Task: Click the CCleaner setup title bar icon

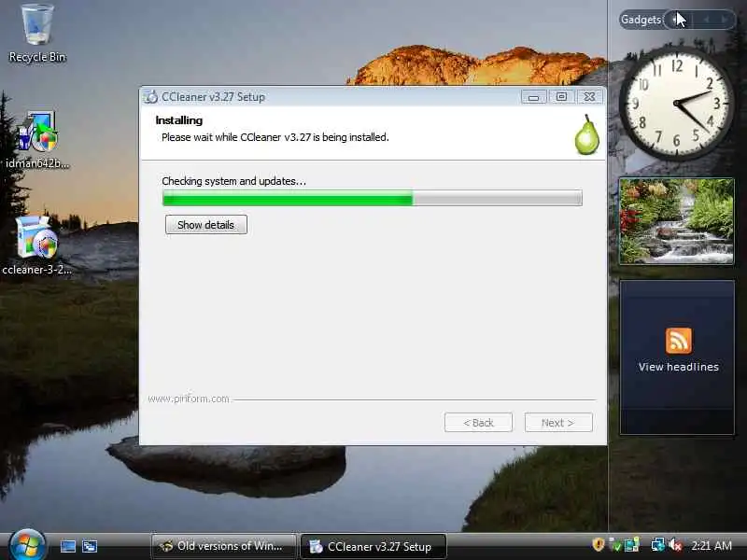Action: (x=150, y=97)
